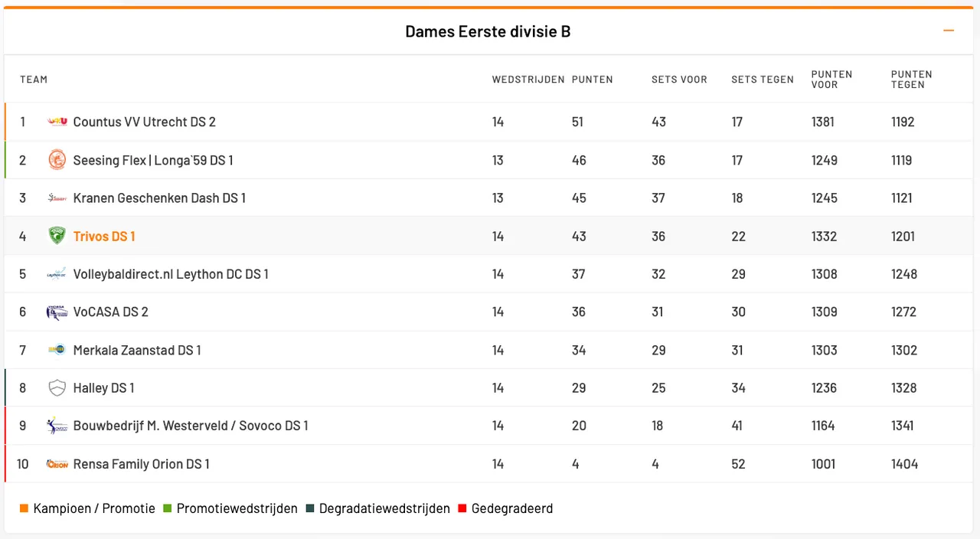
Task: Click the Kranen Geschenken Dash logo icon
Action: [x=57, y=198]
